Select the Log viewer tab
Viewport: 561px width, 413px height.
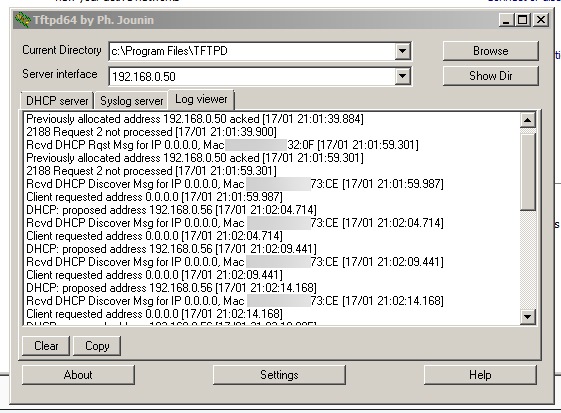pos(201,99)
